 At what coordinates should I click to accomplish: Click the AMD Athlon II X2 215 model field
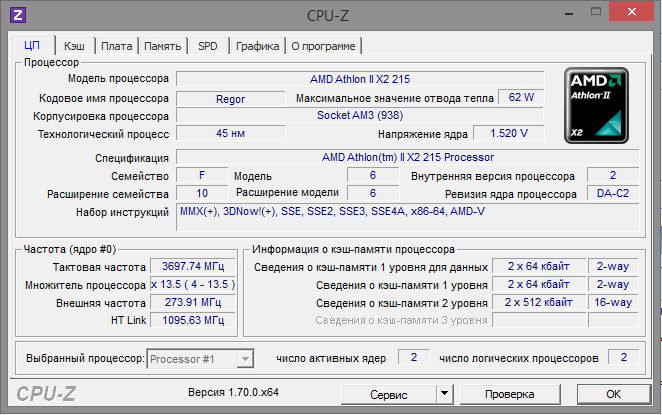(x=360, y=78)
